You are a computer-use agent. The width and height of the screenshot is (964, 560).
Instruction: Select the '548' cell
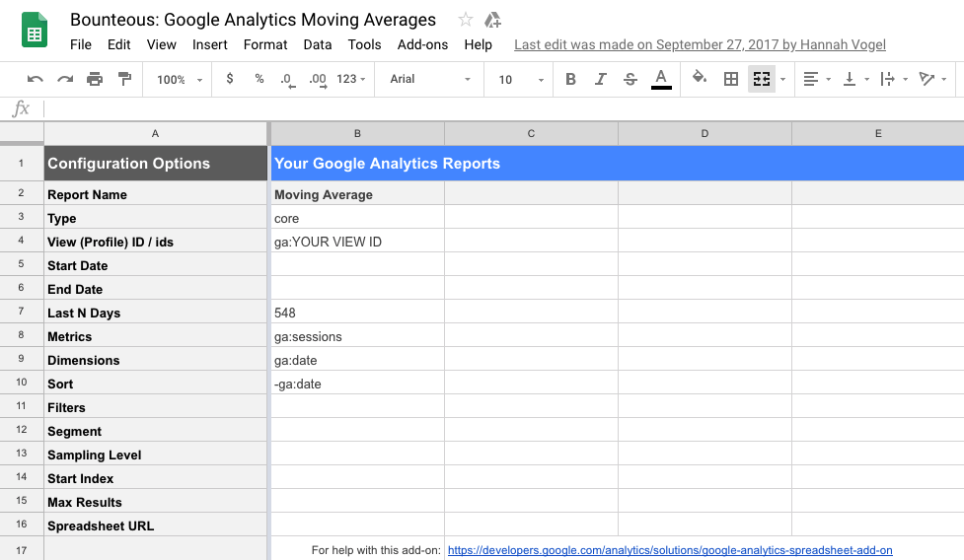tap(357, 313)
